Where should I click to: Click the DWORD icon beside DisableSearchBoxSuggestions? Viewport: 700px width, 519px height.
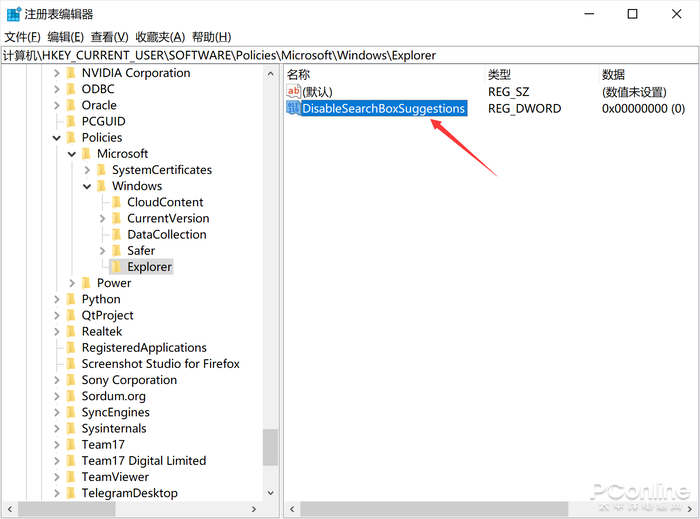point(293,108)
